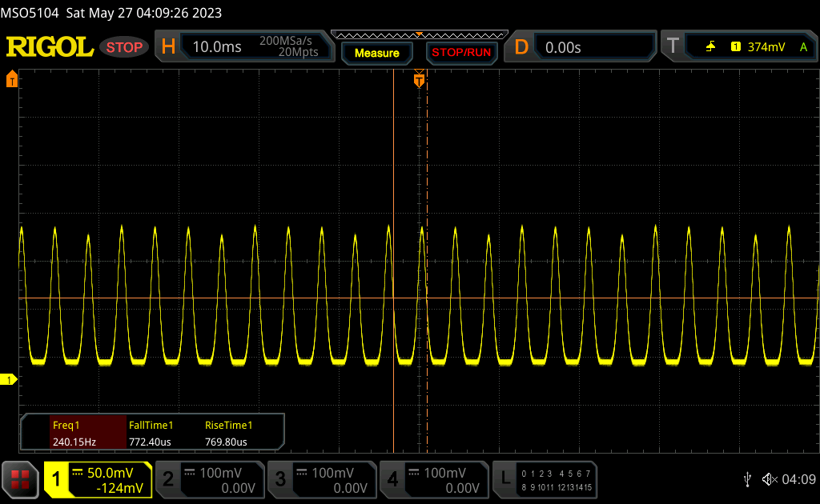Open trigger T settings icon
820x504 pixels.
673,46
